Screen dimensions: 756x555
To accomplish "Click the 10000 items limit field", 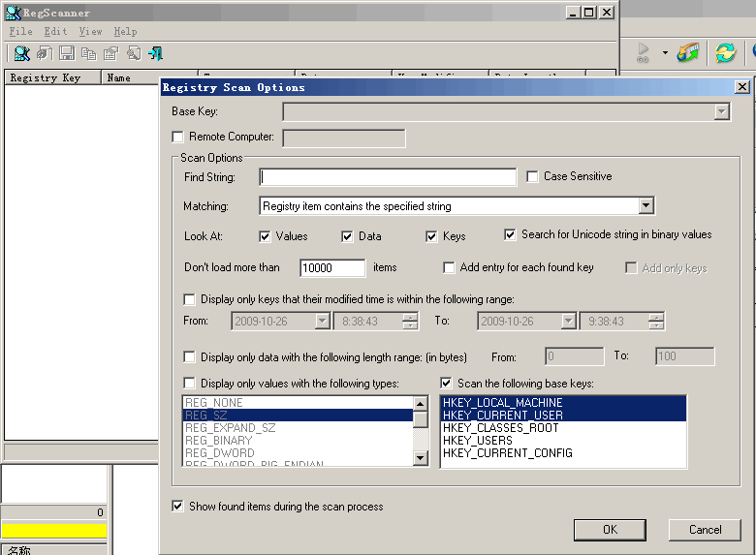I will [332, 268].
